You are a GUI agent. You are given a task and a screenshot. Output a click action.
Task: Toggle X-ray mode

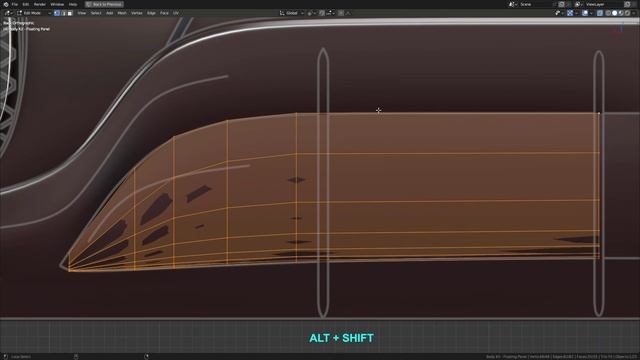[x=600, y=13]
